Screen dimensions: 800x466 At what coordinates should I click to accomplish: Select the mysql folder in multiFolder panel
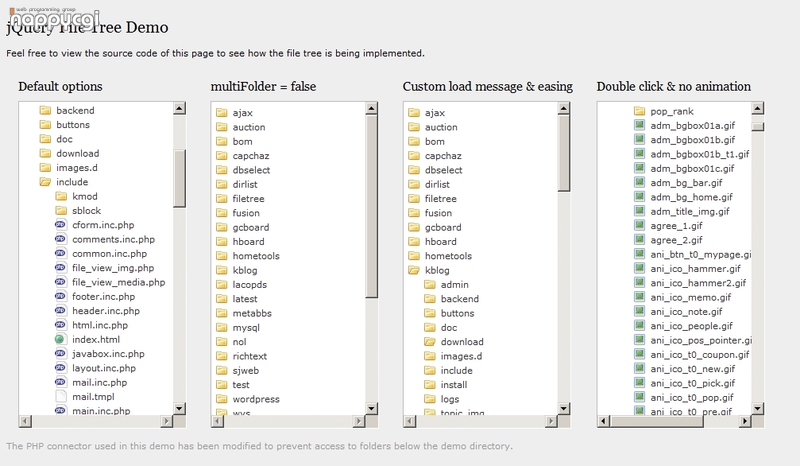[x=246, y=327]
